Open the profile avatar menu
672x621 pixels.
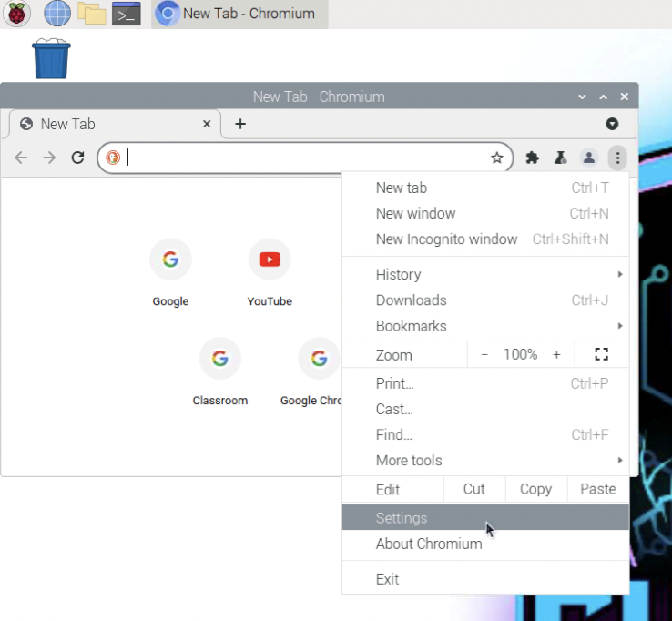[x=589, y=158]
